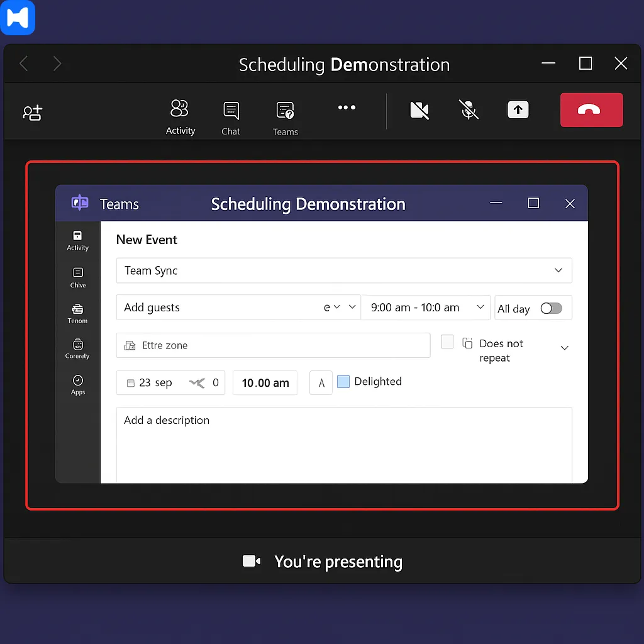Open the Chat panel in the meeting toolbar
This screenshot has height=644, width=644.
[231, 118]
